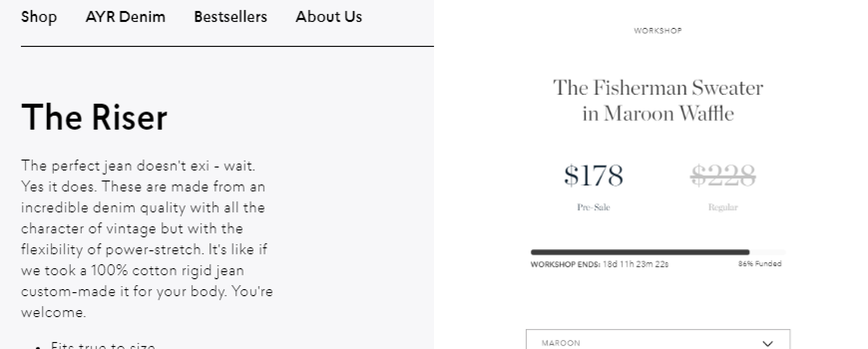Screen dimensions: 868x349
Task: Click the $178 pre-sale price
Action: point(594,175)
